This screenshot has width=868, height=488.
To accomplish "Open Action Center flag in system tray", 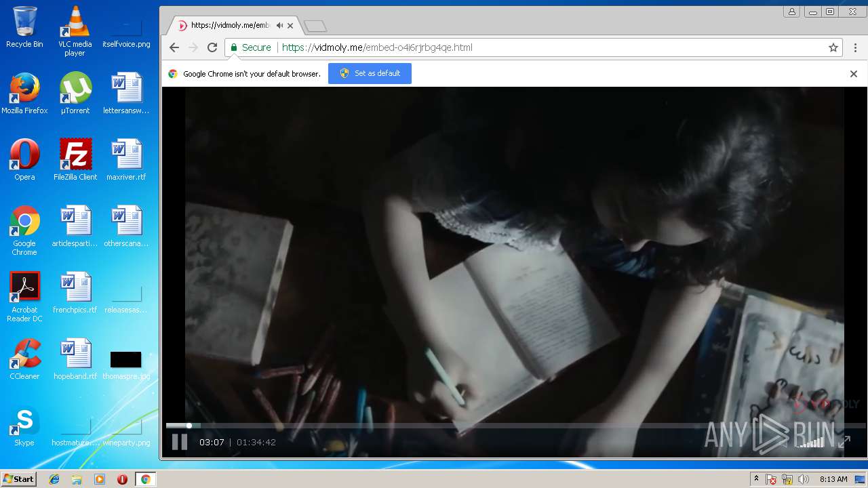I will pos(771,479).
